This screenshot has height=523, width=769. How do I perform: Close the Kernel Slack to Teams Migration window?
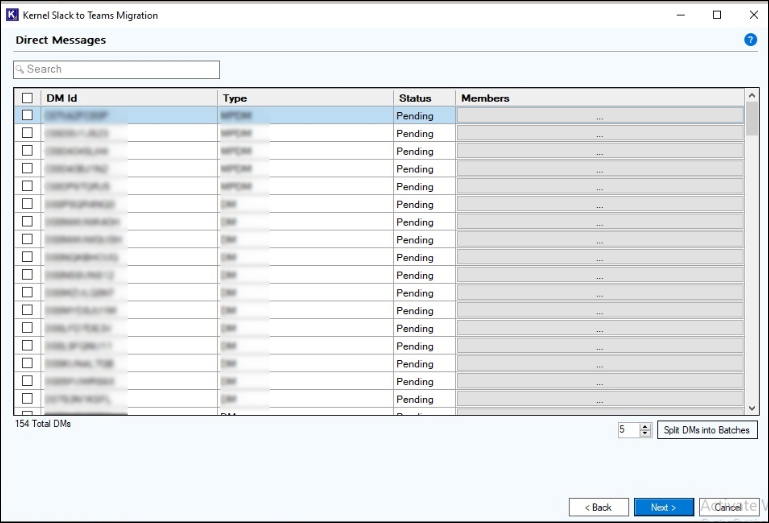[754, 15]
